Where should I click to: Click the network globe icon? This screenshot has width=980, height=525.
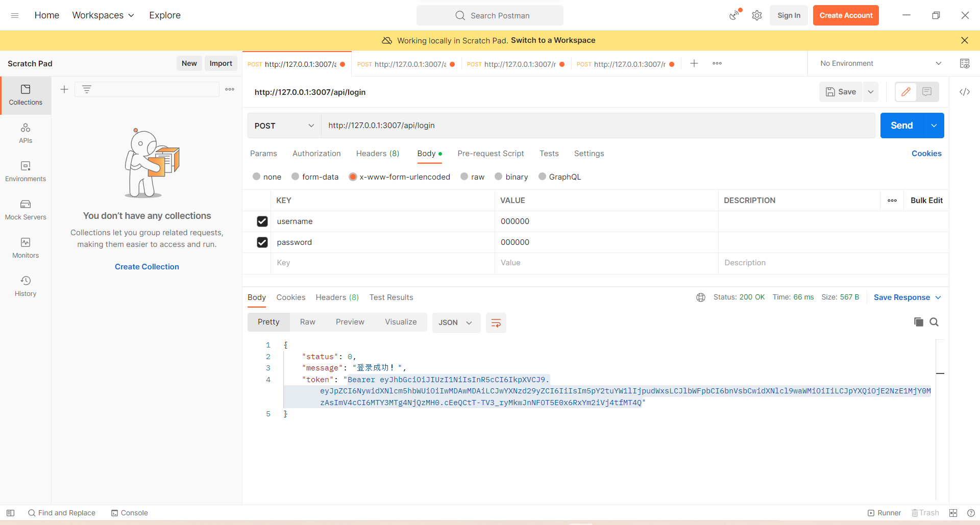pos(701,297)
